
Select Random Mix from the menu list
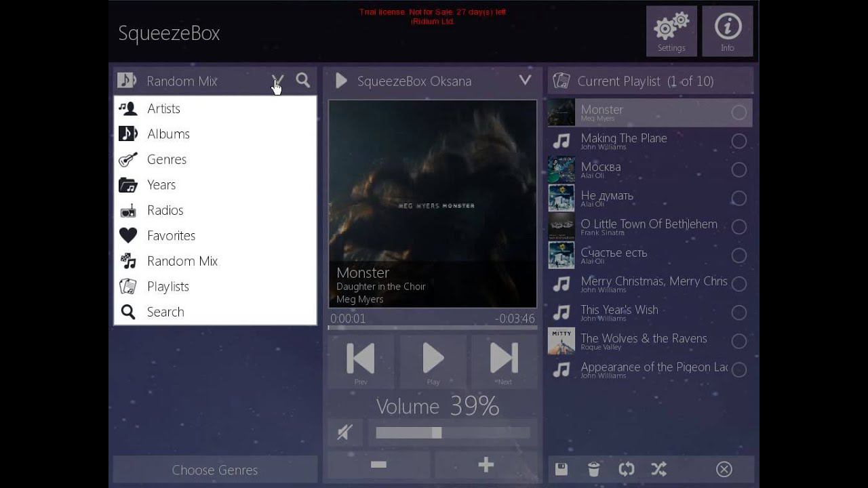pos(215,261)
